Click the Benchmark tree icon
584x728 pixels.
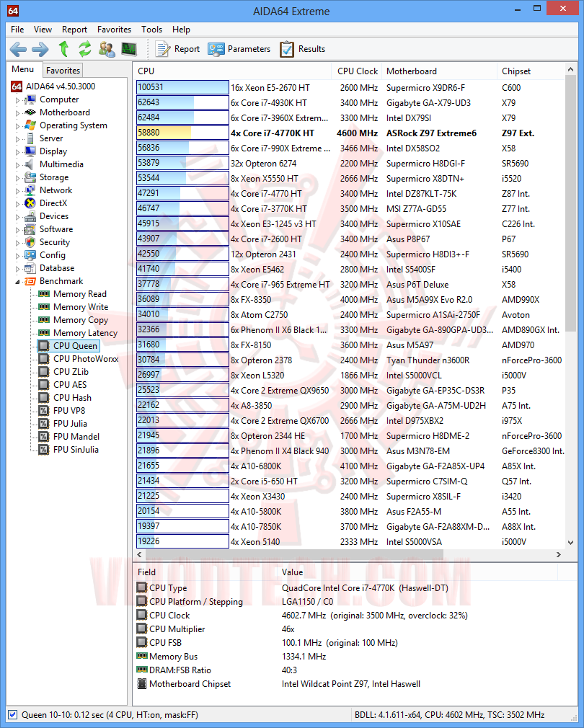click(x=30, y=281)
